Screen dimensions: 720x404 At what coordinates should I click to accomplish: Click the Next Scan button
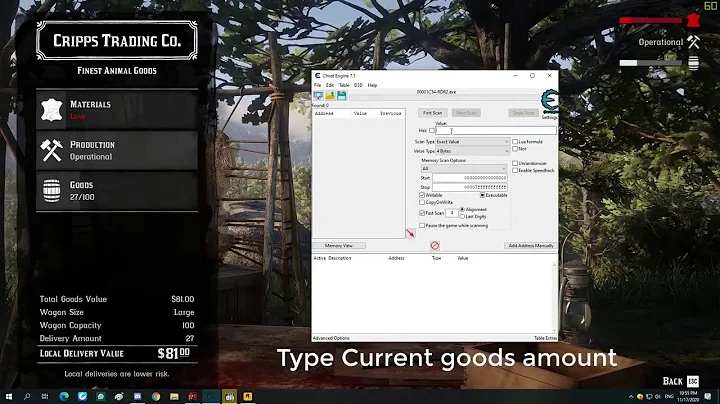click(x=466, y=113)
